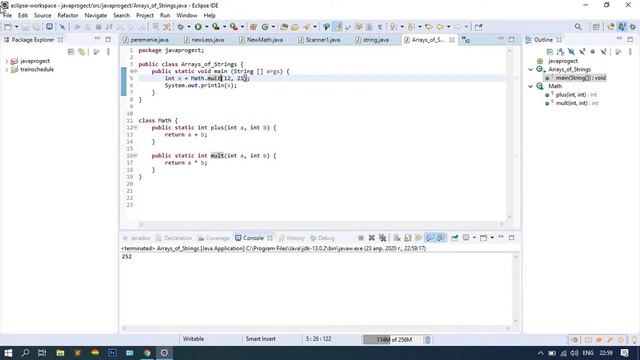Switch to Javadoc bottom tab
Viewport: 640px width, 360px height.
(x=137, y=238)
